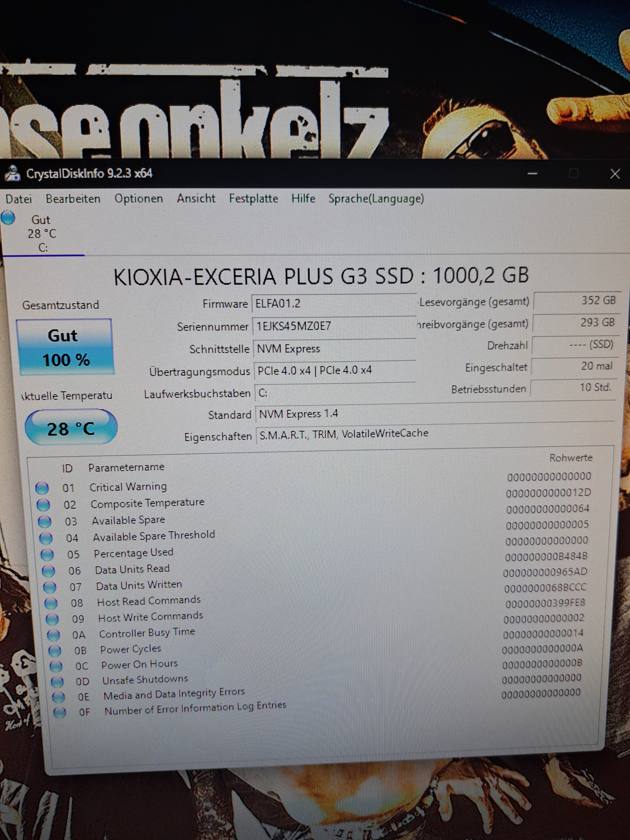Click the Unsafe Shutdowns status orb
This screenshot has width=630, height=840.
pyautogui.click(x=57, y=682)
